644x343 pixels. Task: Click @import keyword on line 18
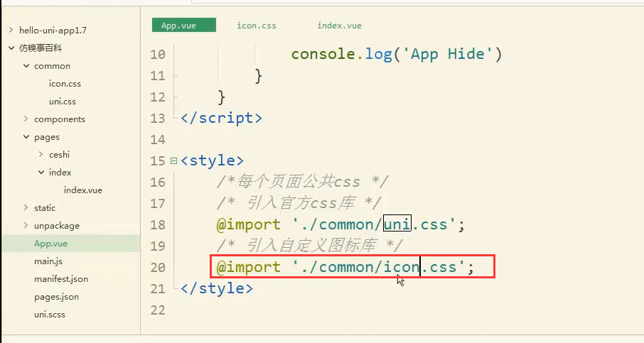(248, 225)
